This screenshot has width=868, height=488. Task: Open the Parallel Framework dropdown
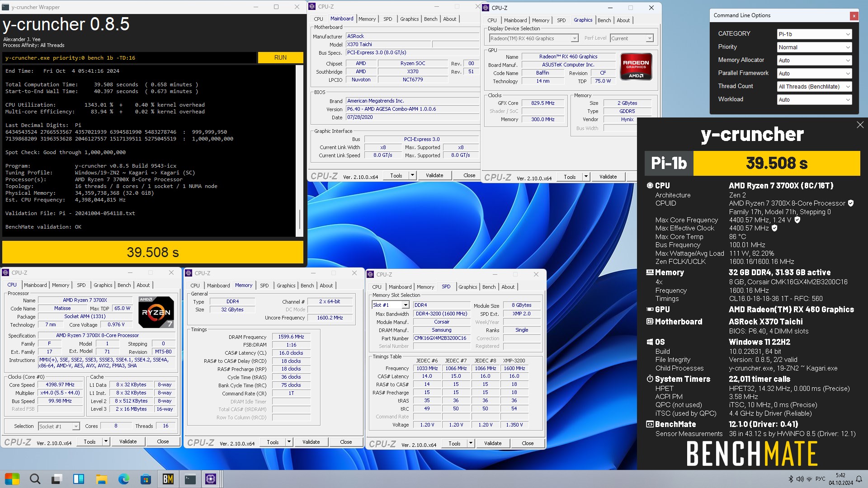click(814, 74)
